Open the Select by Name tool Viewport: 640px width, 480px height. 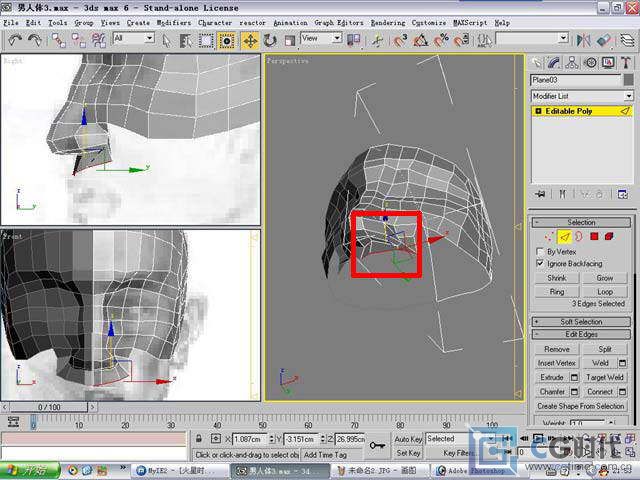186,41
